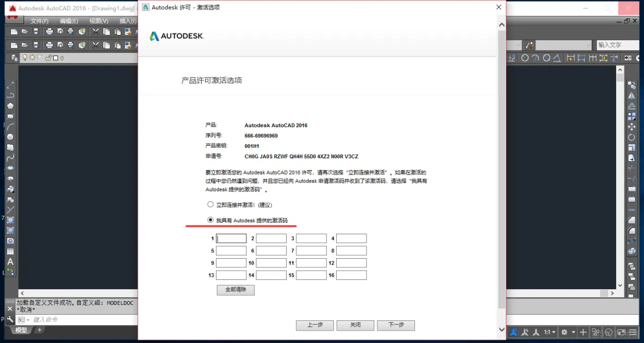The width and height of the screenshot is (644, 343).
Task: Click serial number 666-69696969
Action: point(261,135)
